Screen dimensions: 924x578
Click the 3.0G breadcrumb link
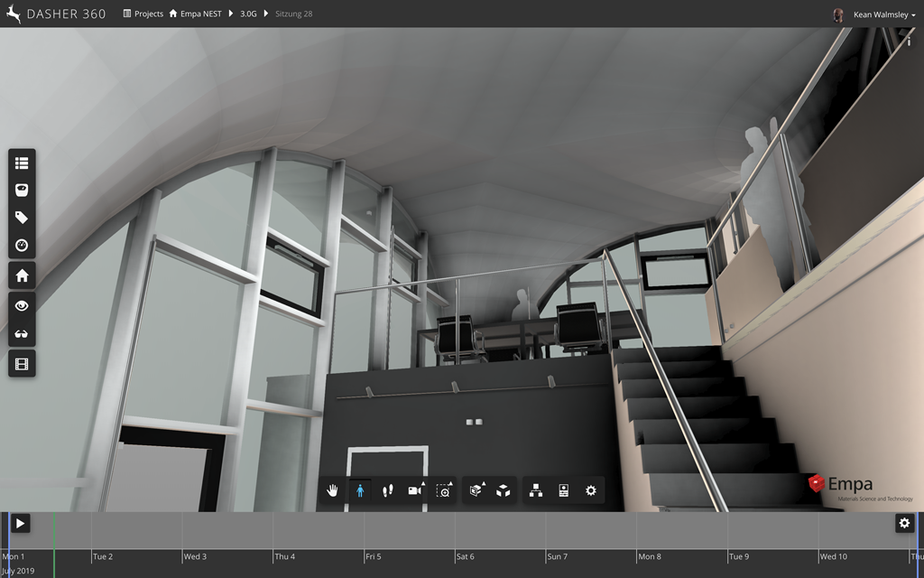pos(248,14)
